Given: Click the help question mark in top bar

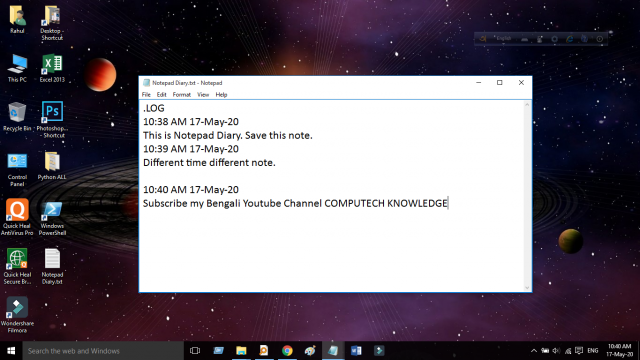Looking at the screenshot, I should (x=584, y=39).
